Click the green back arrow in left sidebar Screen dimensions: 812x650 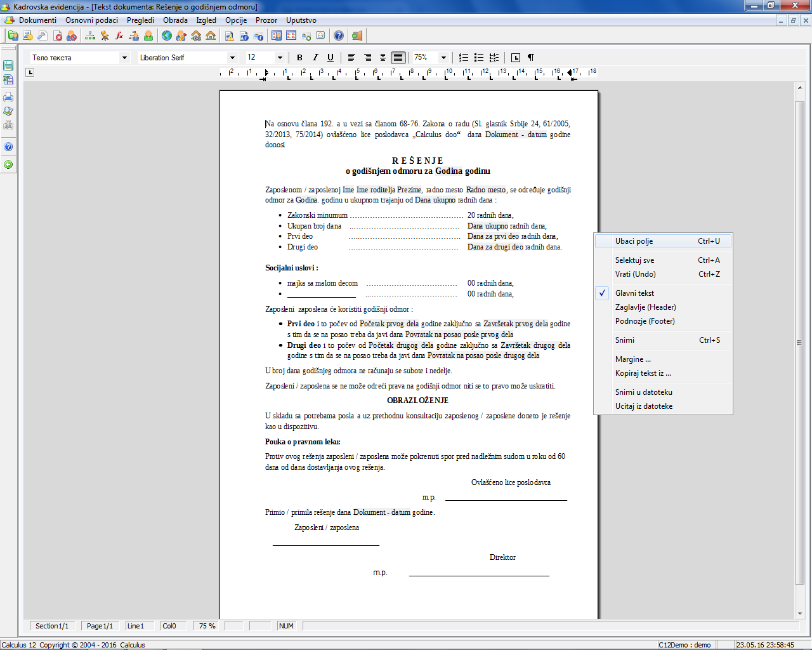(8, 164)
